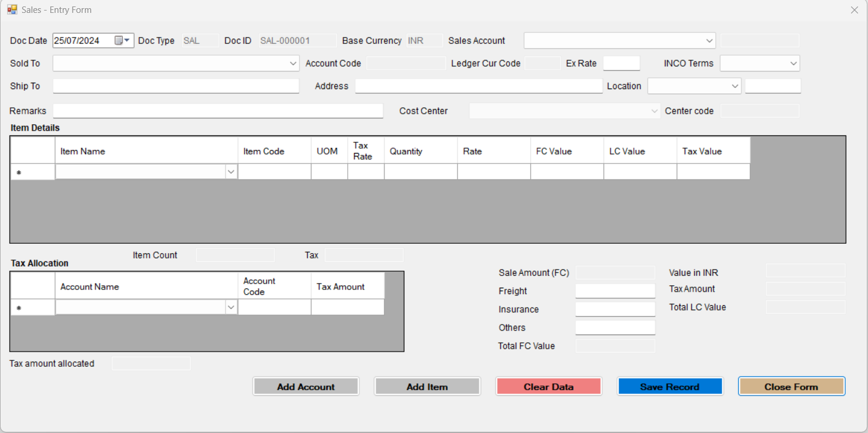Click the Remarks text field
Image resolution: width=868 pixels, height=433 pixels.
click(x=218, y=111)
